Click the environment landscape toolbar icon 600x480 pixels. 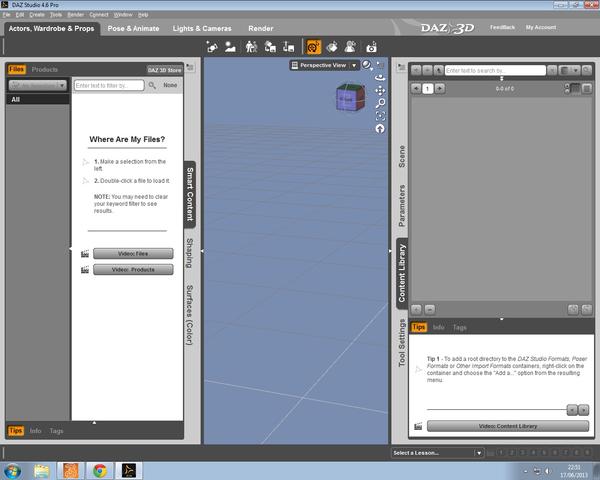pos(230,47)
